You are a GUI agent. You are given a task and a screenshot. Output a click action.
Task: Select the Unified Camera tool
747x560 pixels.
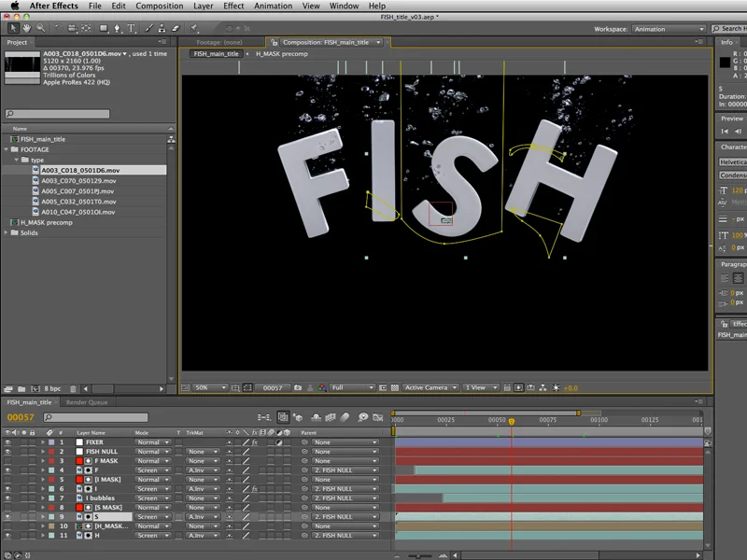(73, 28)
